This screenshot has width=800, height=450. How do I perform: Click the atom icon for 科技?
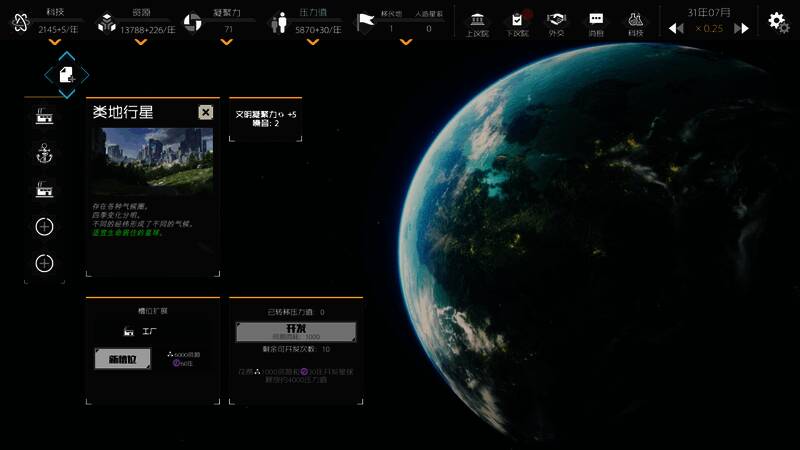[x=19, y=23]
